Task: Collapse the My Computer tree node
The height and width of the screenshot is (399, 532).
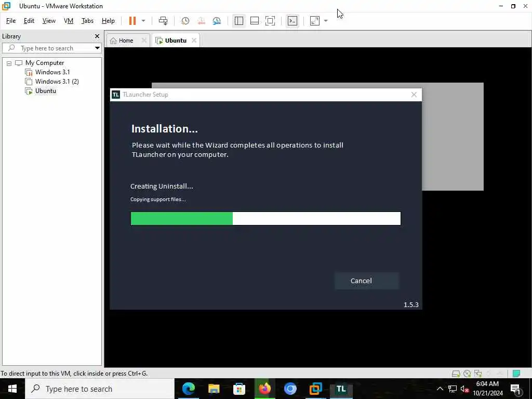Action: (x=9, y=63)
